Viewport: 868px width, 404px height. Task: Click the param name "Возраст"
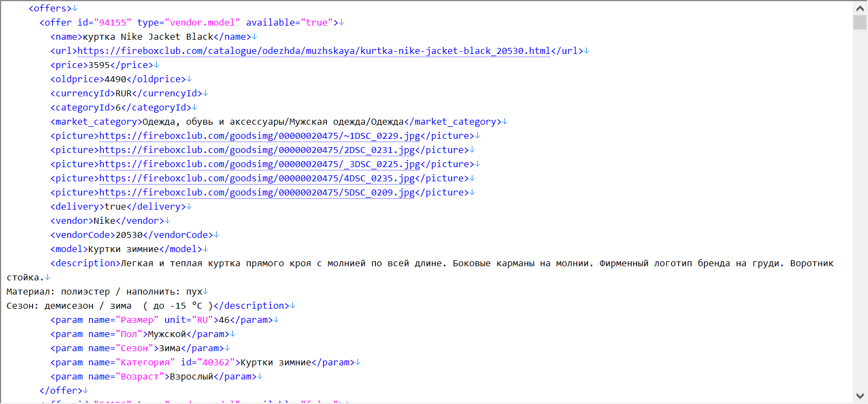click(x=140, y=376)
